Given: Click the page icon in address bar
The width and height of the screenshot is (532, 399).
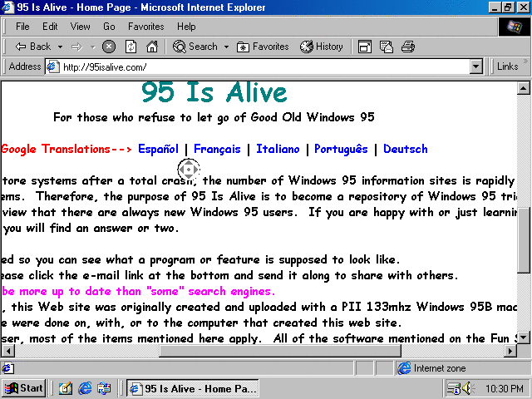Looking at the screenshot, I should pos(53,66).
